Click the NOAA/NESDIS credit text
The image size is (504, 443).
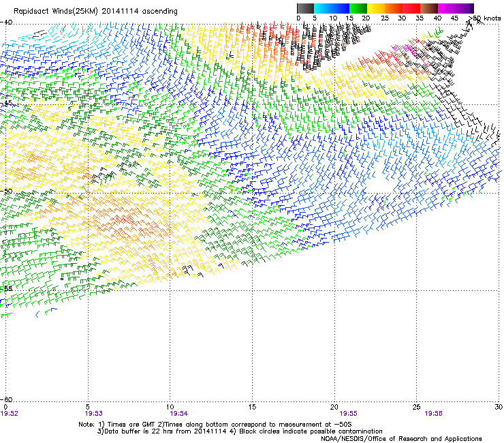click(x=401, y=439)
